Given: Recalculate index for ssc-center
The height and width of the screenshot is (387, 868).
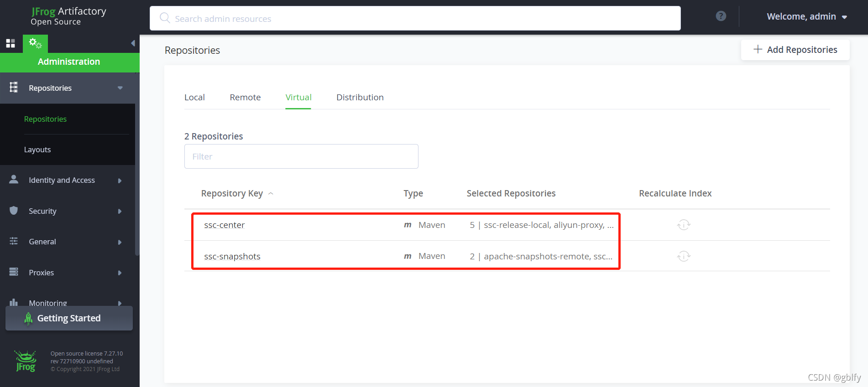Looking at the screenshot, I should pyautogui.click(x=684, y=225).
